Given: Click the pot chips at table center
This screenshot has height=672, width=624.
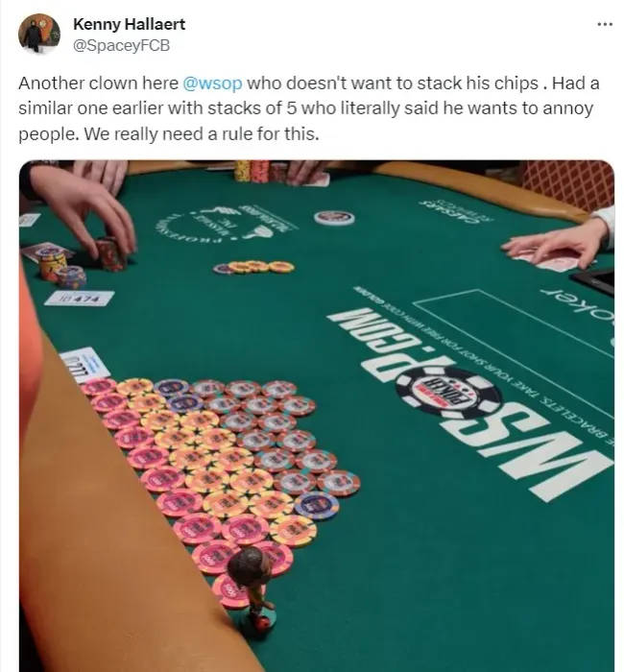Looking at the screenshot, I should pos(253,268).
